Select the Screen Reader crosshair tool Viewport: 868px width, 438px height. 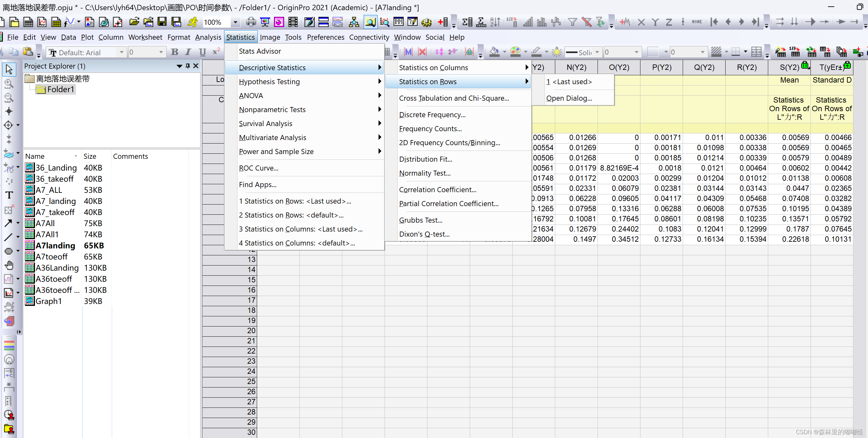coord(9,111)
